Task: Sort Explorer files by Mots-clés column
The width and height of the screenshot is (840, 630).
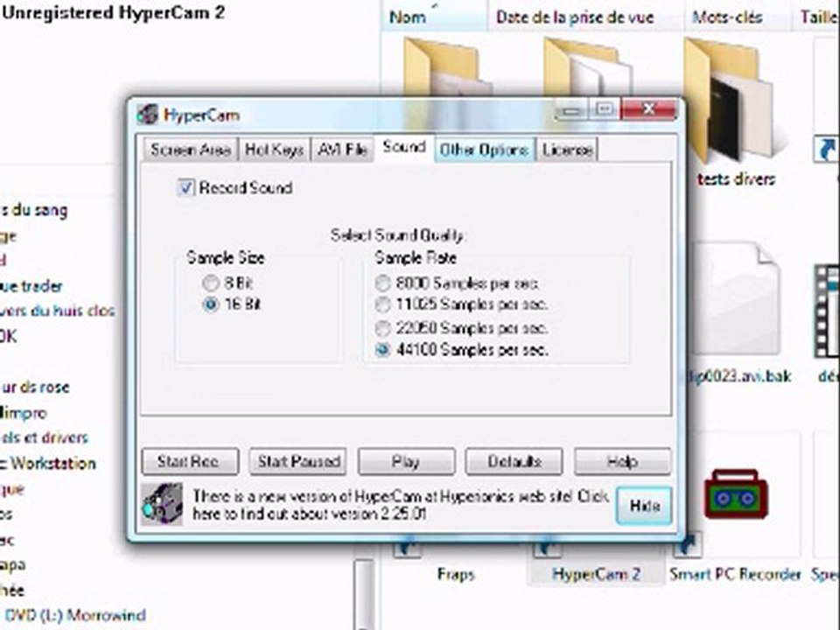Action: (x=737, y=16)
